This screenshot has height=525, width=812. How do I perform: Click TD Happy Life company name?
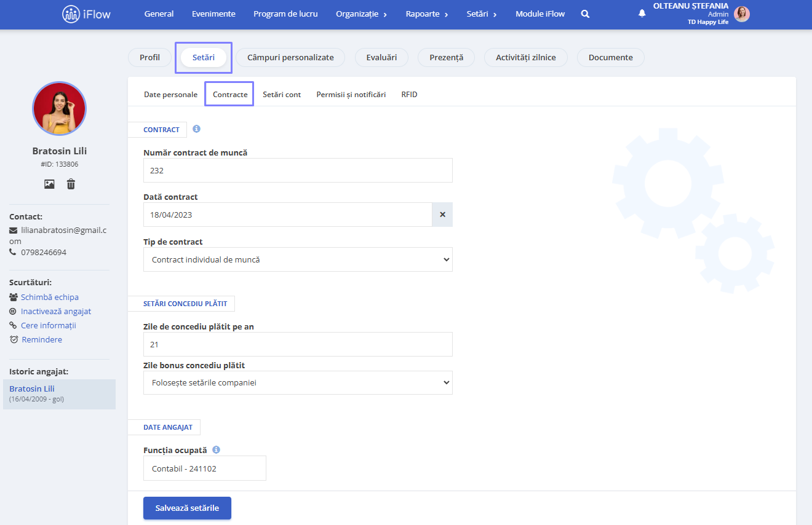(708, 22)
